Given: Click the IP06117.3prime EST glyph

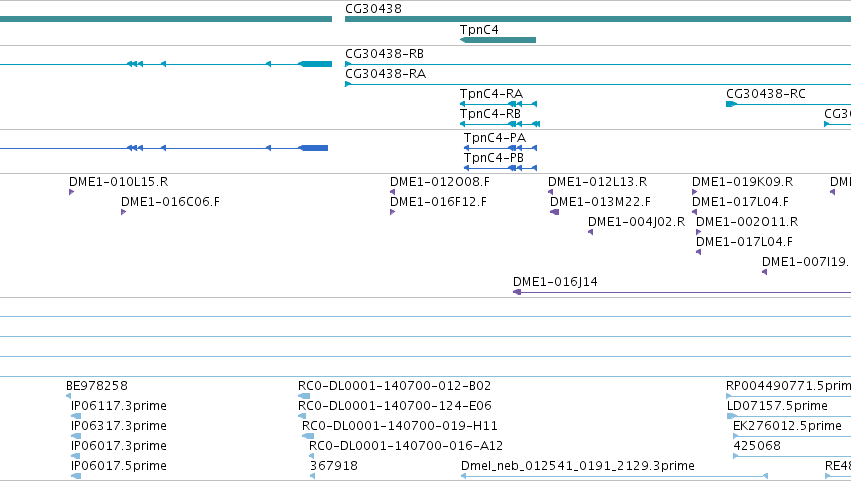Looking at the screenshot, I should coord(76,416).
